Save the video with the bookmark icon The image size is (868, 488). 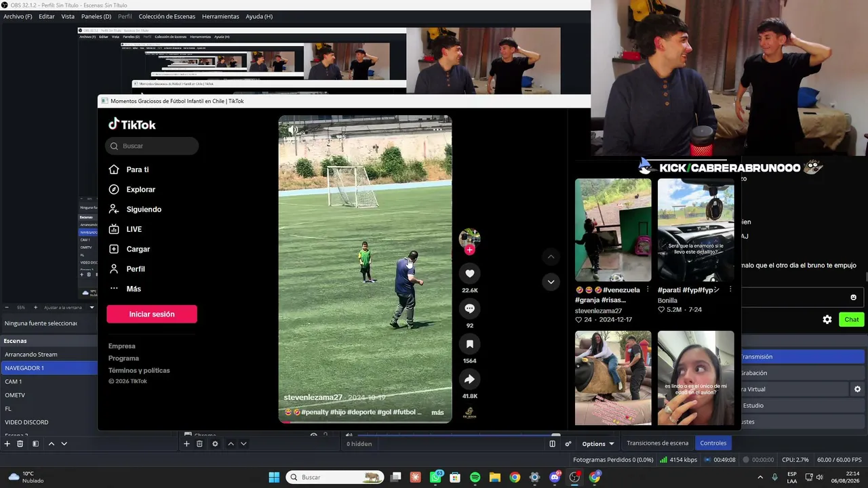469,344
